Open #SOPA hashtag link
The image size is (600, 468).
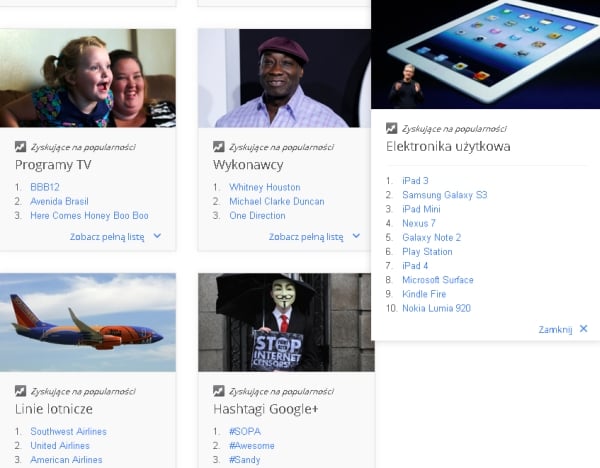[x=245, y=431]
